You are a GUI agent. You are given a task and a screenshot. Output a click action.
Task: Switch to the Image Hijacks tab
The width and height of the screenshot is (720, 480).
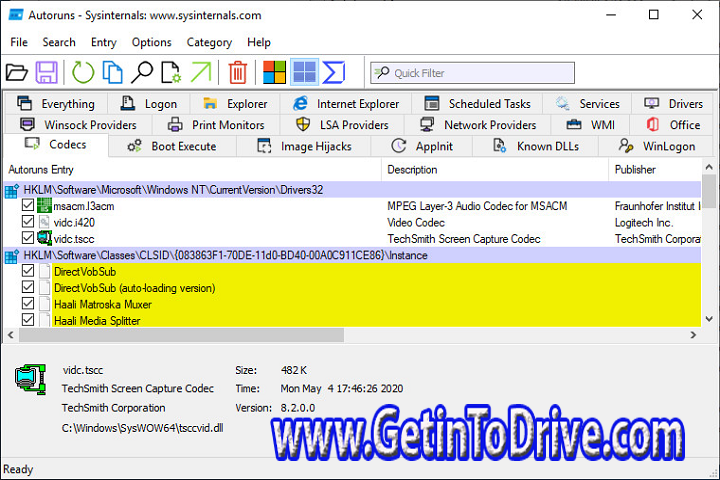coord(304,146)
